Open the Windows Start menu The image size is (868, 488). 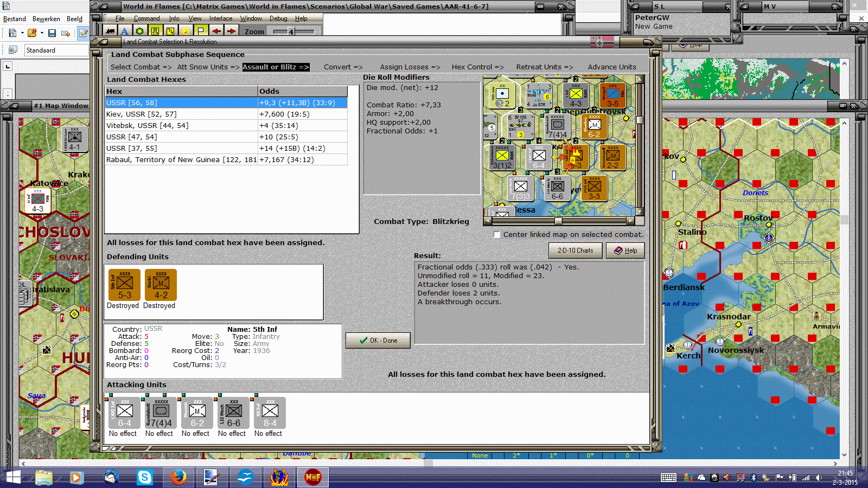12,477
